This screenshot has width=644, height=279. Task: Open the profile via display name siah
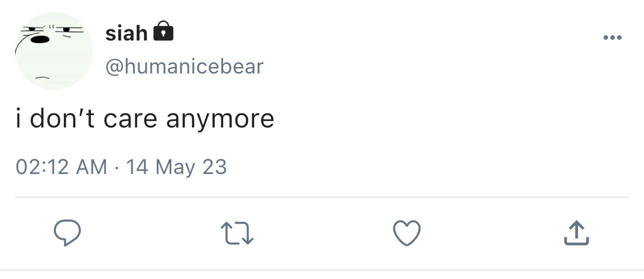tap(126, 33)
